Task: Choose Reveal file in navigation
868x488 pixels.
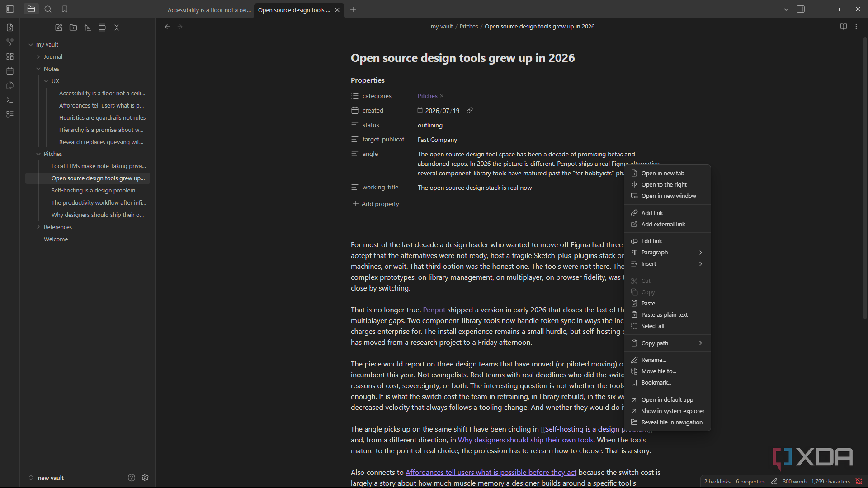Action: tap(667, 422)
